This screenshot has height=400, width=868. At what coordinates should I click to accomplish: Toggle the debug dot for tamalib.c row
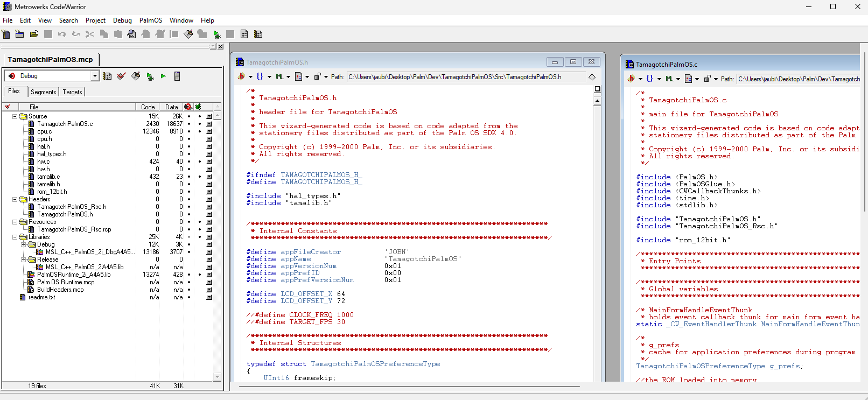[200, 177]
